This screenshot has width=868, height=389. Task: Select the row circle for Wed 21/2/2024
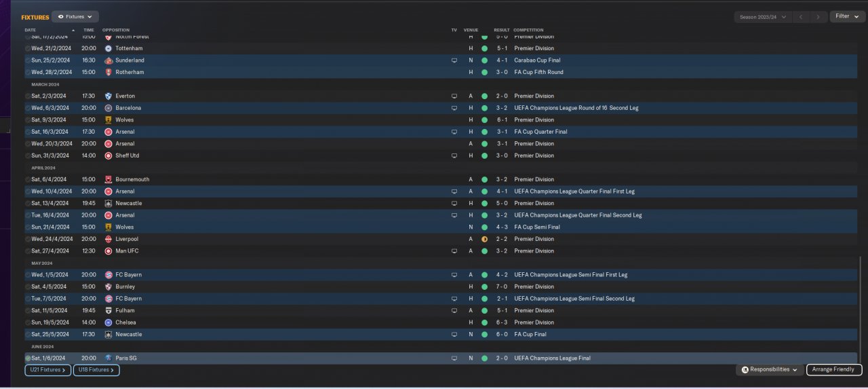[28, 48]
